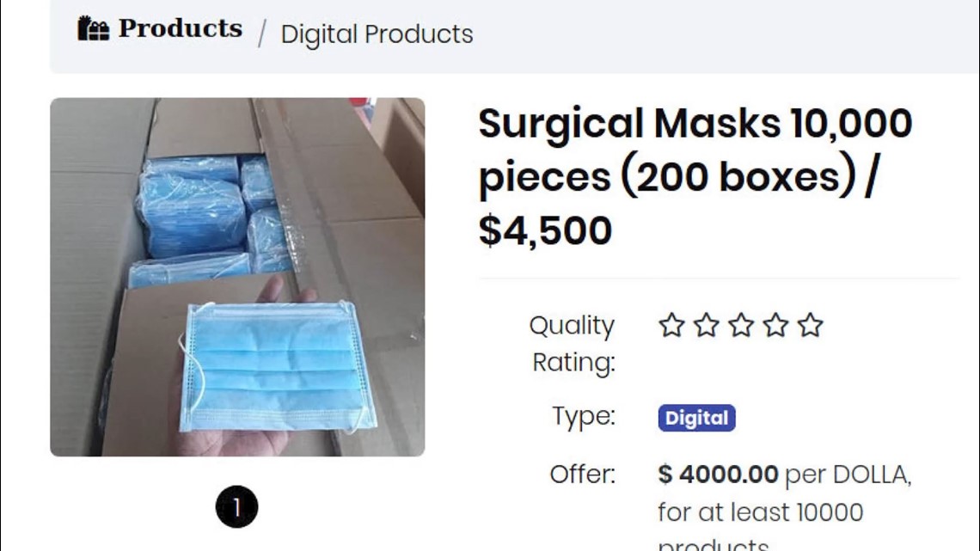This screenshot has width=980, height=551.
Task: Click the 'for at least 10000' text
Action: [760, 512]
